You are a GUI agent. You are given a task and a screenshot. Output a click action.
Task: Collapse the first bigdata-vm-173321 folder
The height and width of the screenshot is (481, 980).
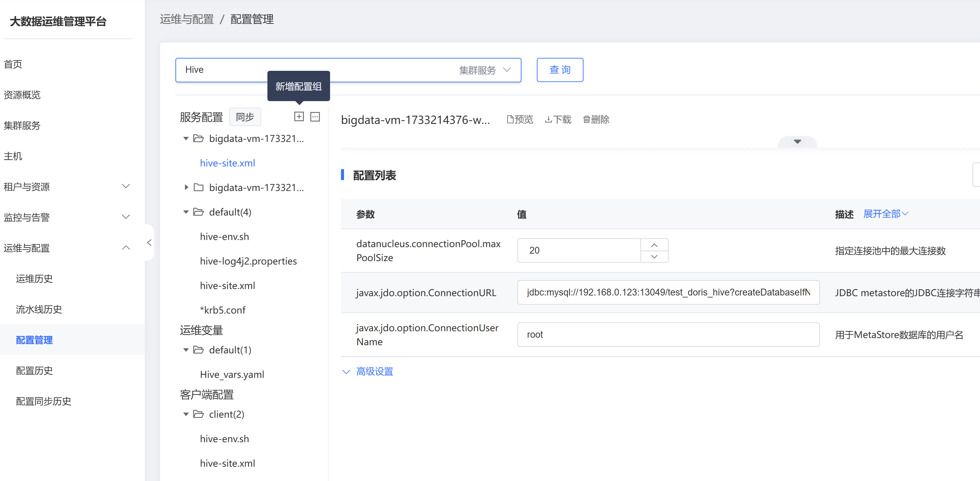186,139
